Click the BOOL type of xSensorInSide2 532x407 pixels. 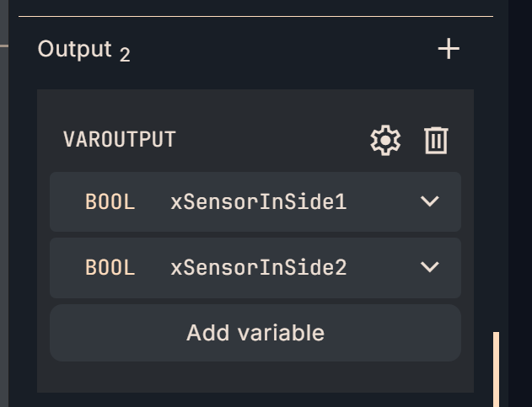tap(110, 268)
